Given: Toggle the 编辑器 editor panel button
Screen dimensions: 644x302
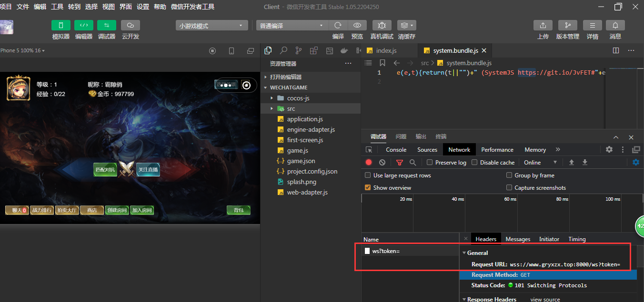Looking at the screenshot, I should pyautogui.click(x=83, y=26).
